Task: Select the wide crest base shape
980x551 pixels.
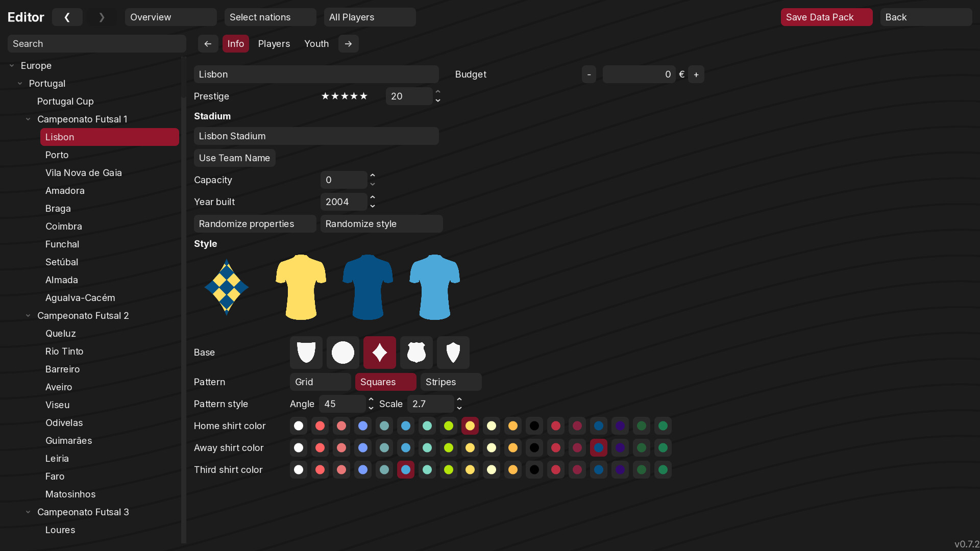Action: (416, 352)
